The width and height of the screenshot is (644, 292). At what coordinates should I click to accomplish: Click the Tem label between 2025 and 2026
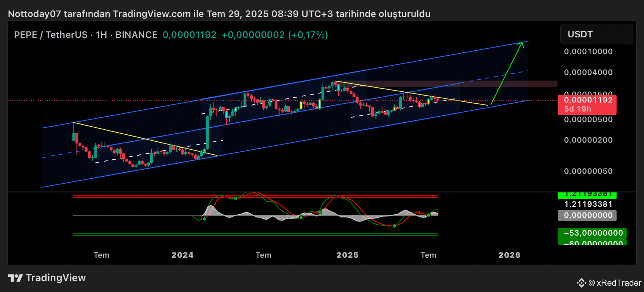click(428, 255)
